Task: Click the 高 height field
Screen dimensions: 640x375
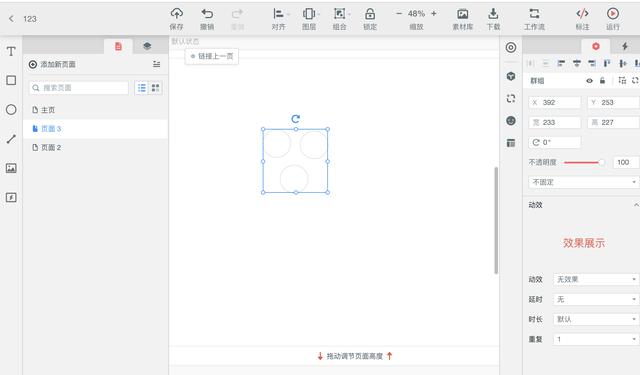Action: (613, 122)
